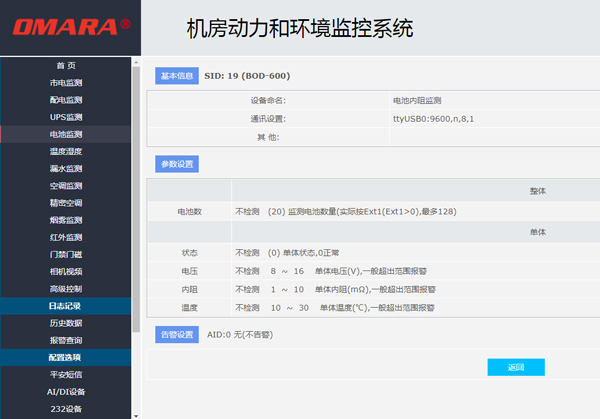Open 报警查询 in the sidebar
The height and width of the screenshot is (419, 600).
(x=66, y=340)
